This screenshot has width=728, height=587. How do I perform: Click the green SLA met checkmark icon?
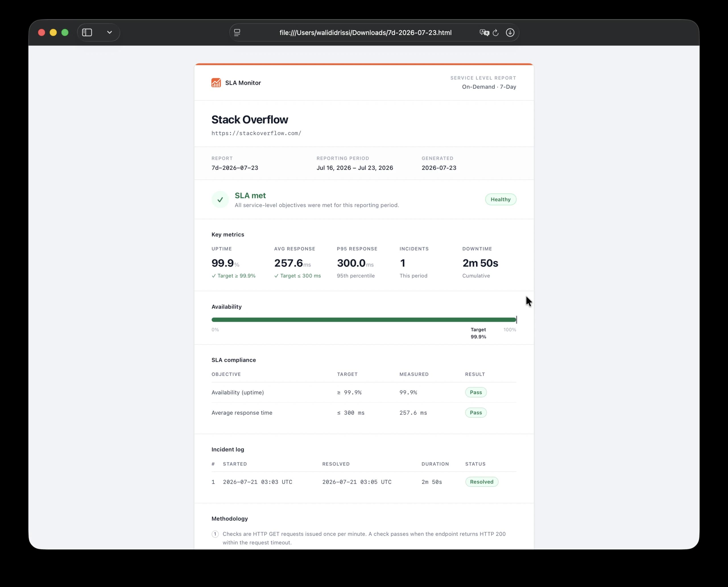220,199
